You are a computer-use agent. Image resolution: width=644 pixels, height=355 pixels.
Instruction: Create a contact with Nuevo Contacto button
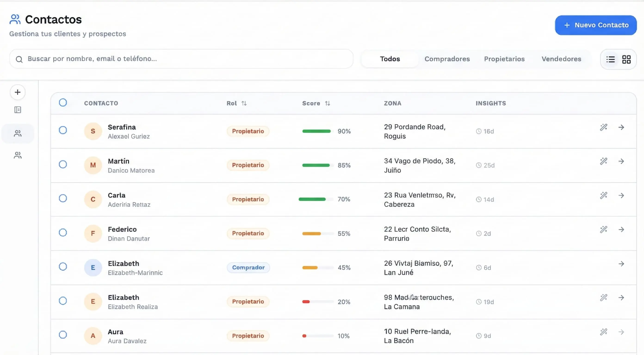coord(595,25)
